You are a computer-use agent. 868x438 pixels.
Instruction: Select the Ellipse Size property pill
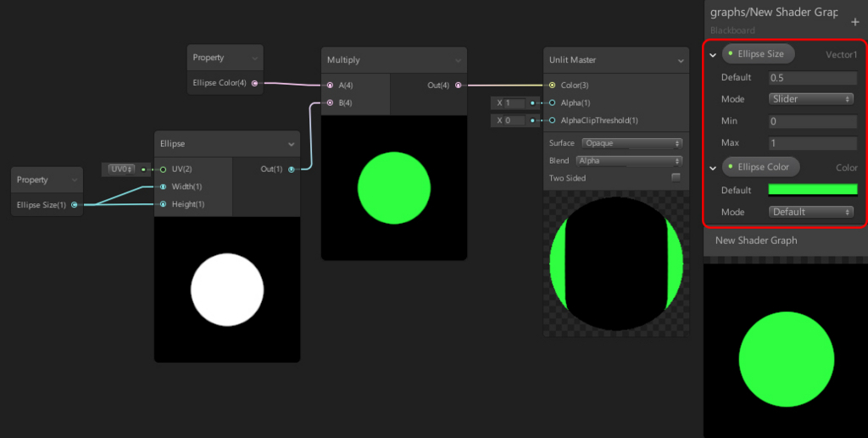click(x=758, y=54)
